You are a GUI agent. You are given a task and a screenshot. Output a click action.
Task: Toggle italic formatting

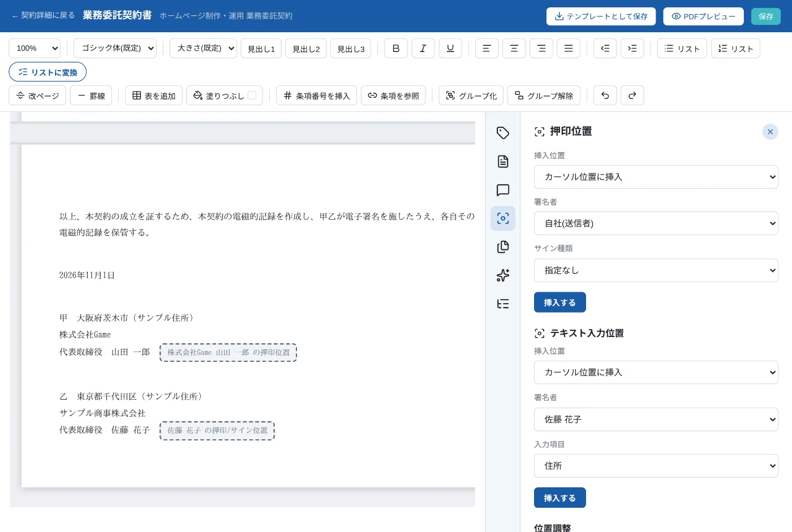[423, 49]
